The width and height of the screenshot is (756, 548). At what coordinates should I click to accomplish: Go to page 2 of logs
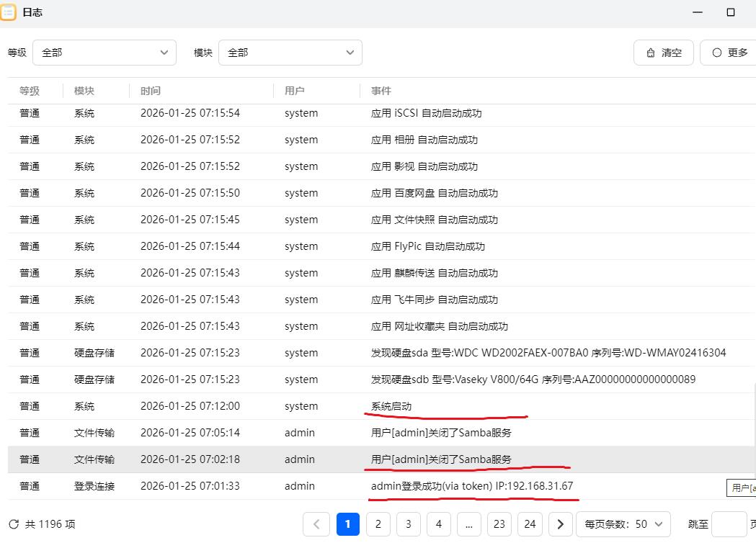coord(378,524)
